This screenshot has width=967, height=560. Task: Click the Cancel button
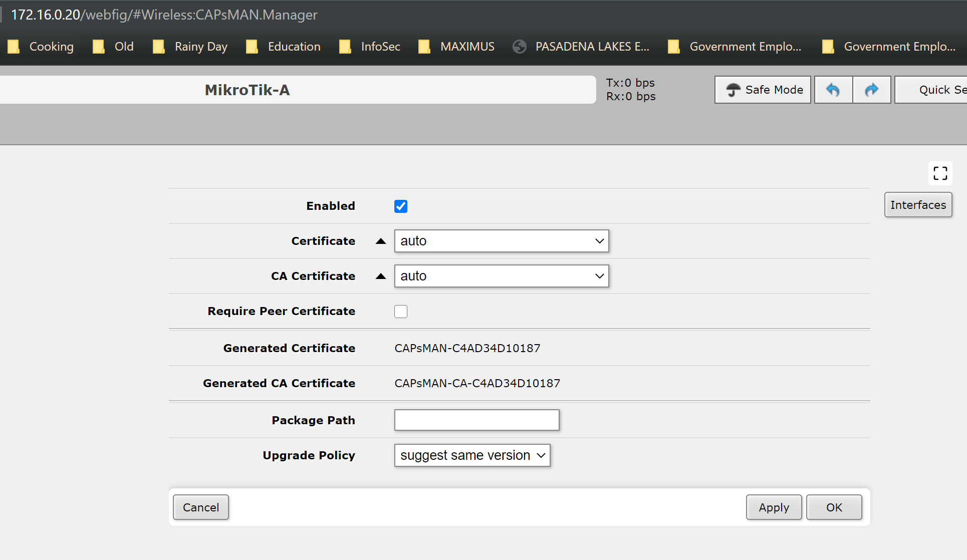pyautogui.click(x=200, y=507)
